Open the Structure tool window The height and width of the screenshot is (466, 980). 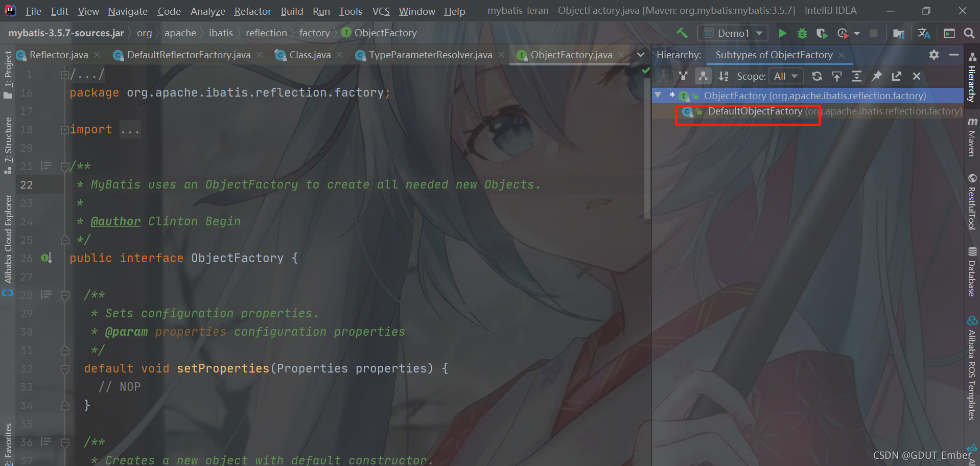(x=8, y=146)
